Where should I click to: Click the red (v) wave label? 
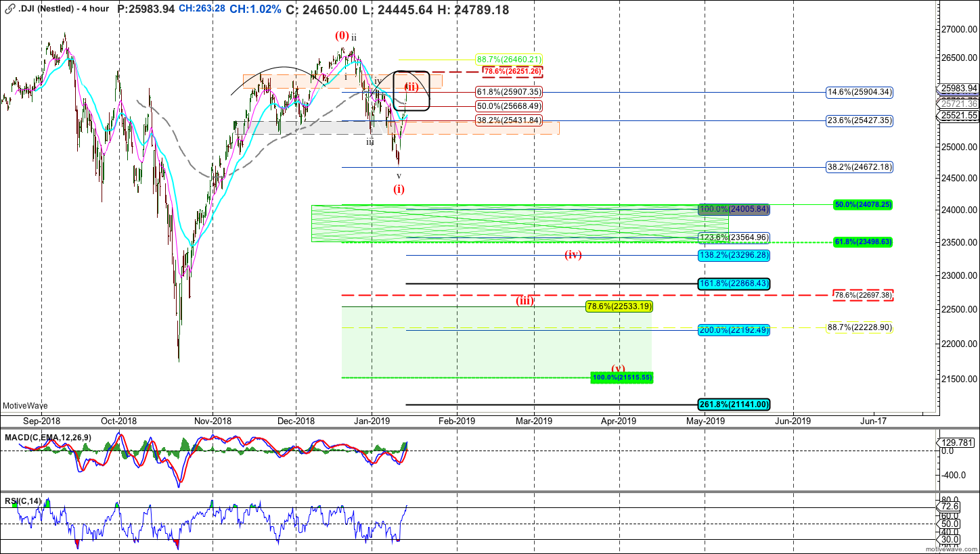pyautogui.click(x=619, y=369)
